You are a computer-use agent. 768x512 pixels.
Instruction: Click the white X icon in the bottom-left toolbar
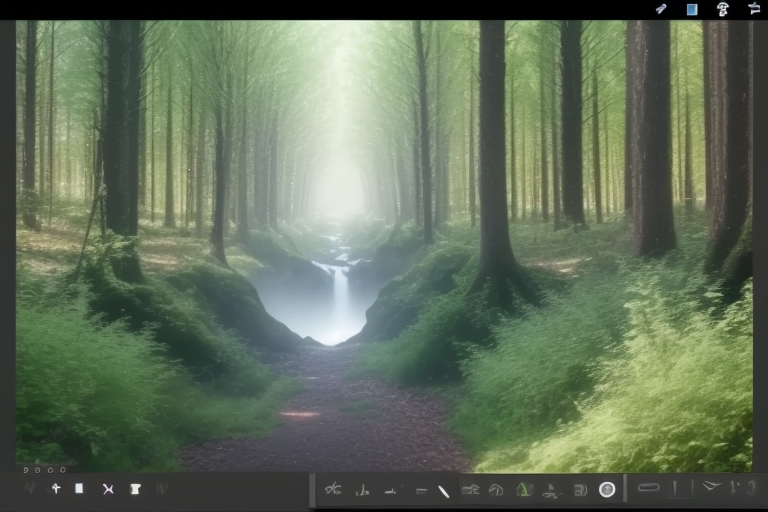(x=108, y=489)
